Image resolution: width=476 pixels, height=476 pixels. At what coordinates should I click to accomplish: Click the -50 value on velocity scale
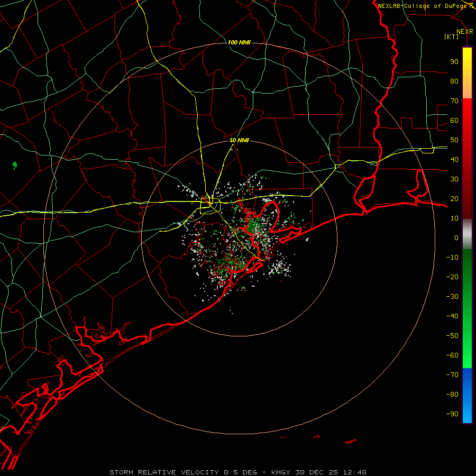(x=452, y=336)
